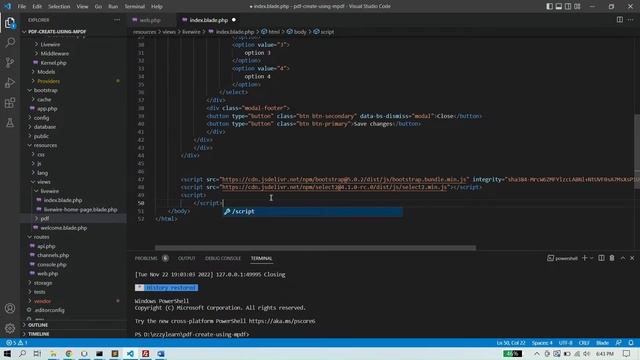Open the File menu

[x=22, y=7]
